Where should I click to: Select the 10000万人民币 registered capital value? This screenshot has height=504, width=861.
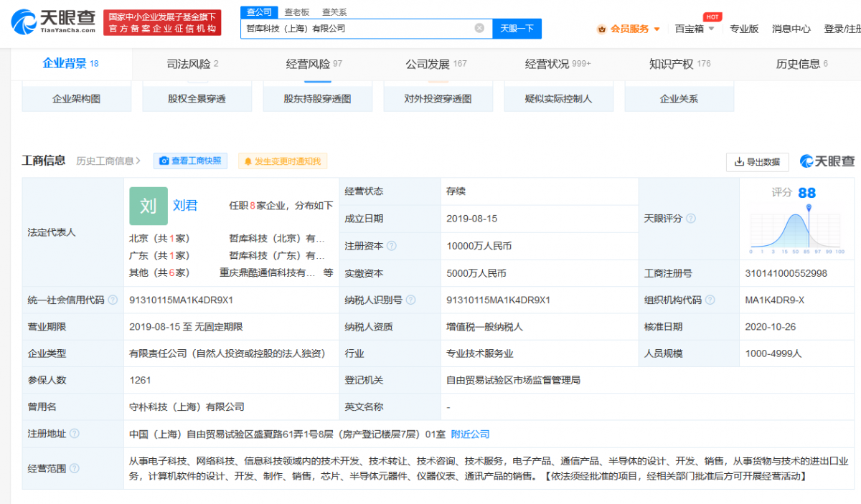pos(479,246)
